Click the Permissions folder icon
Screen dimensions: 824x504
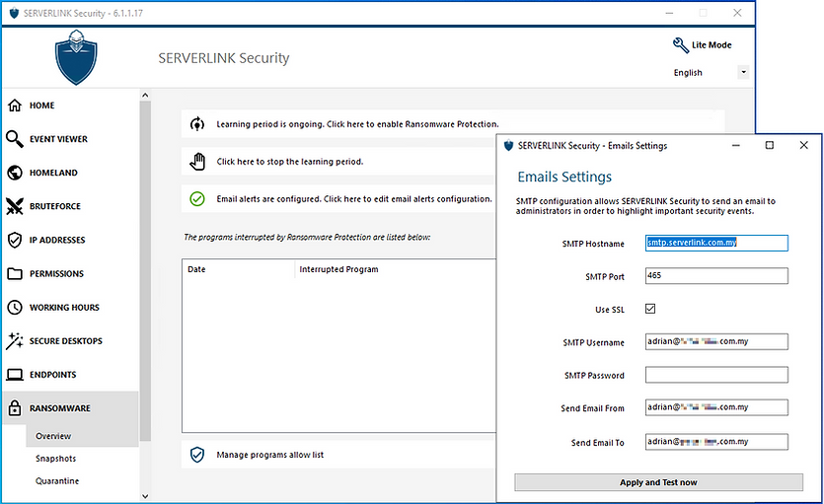[15, 273]
